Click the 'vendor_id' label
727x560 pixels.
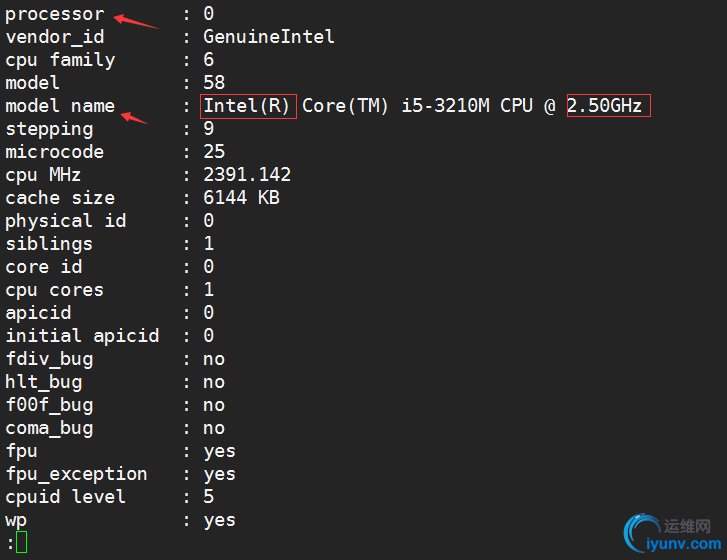click(55, 37)
